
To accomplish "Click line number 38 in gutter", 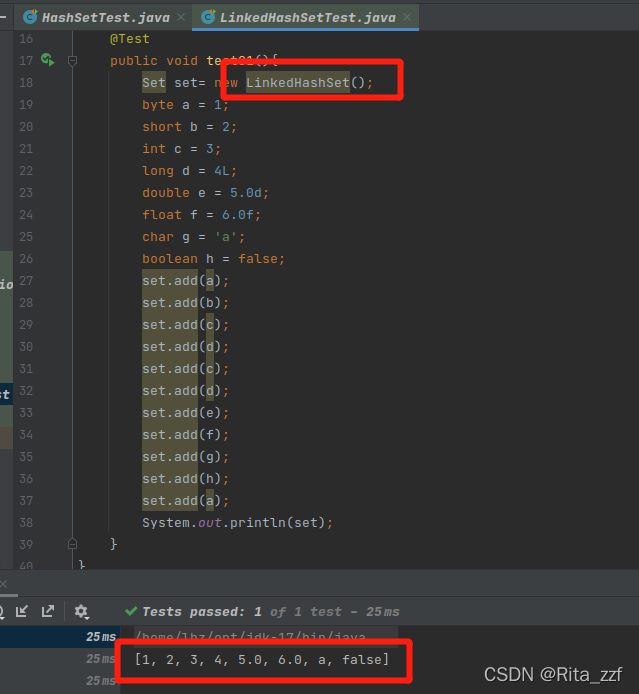I will point(26,523).
